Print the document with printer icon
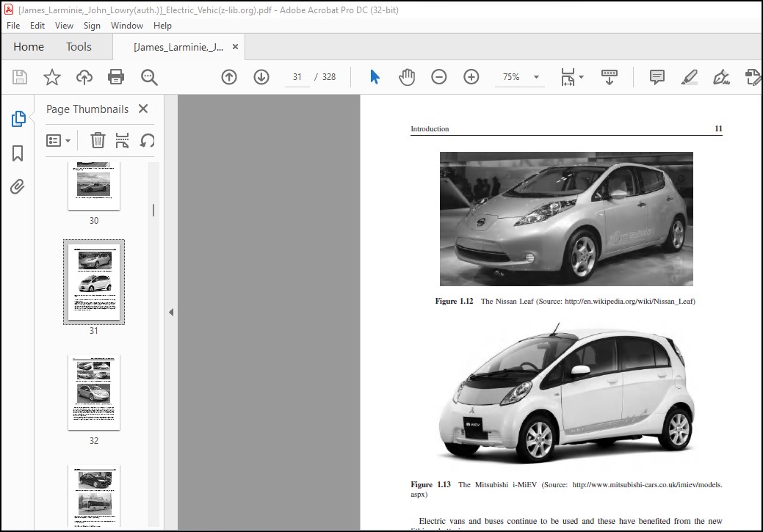This screenshot has width=763, height=532. click(116, 77)
